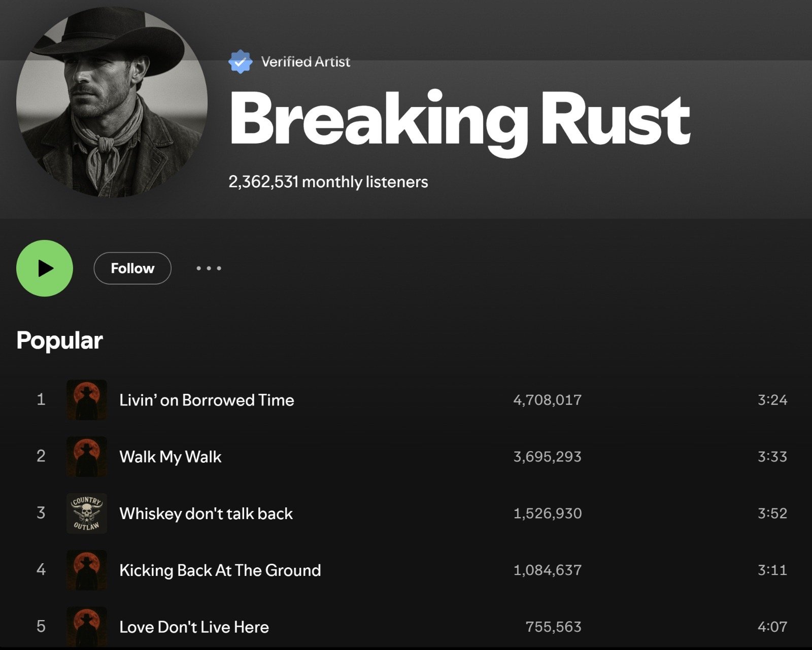Open the three-dot more options menu
Image resolution: width=812 pixels, height=650 pixels.
click(x=209, y=268)
